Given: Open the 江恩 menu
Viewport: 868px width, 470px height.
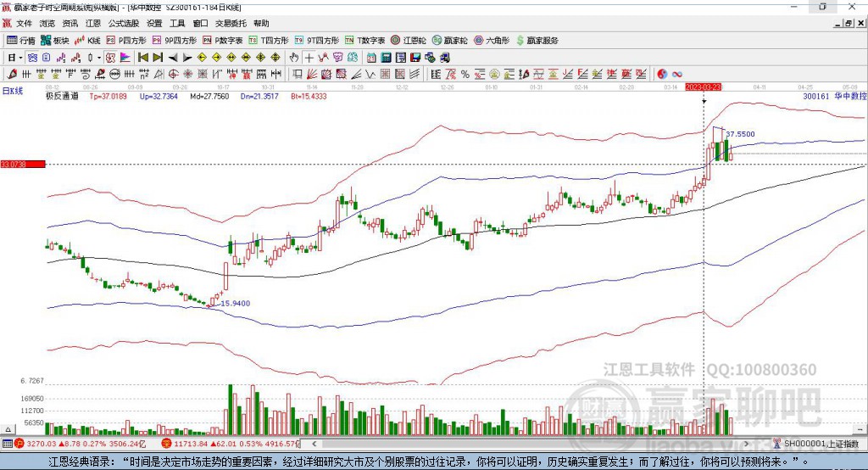Looking at the screenshot, I should pos(93,23).
